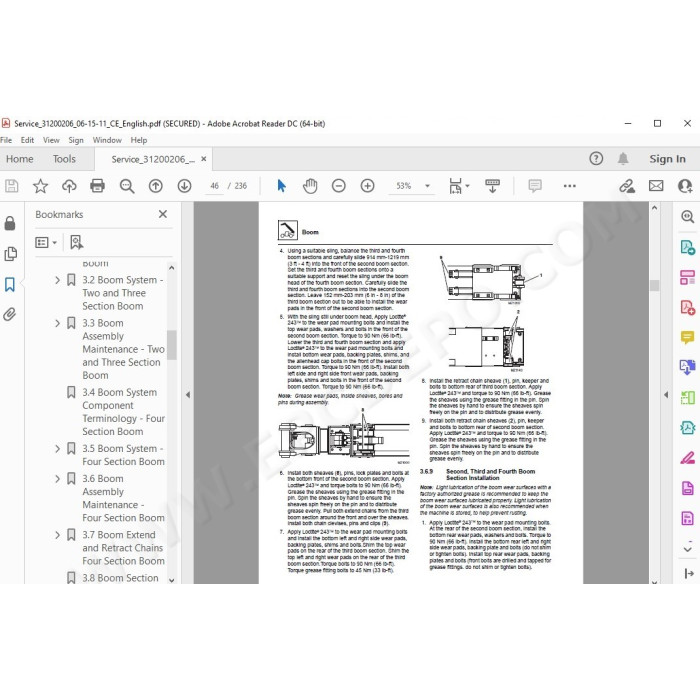Expand 3.5 Boom System Four Section
Screen dimensions: 700x700
[58, 449]
